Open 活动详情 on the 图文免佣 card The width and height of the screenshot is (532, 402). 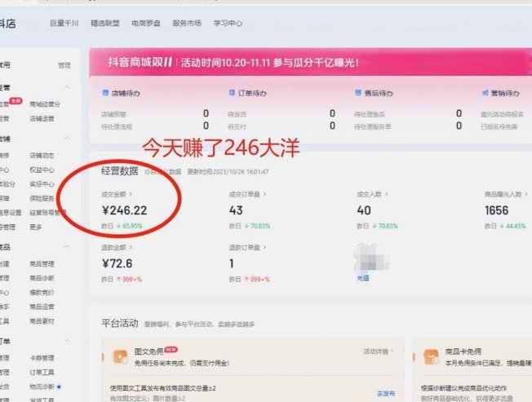[379, 351]
